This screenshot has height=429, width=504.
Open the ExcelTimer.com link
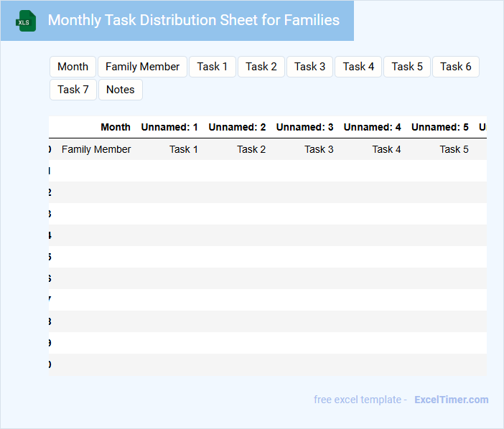pyautogui.click(x=451, y=400)
